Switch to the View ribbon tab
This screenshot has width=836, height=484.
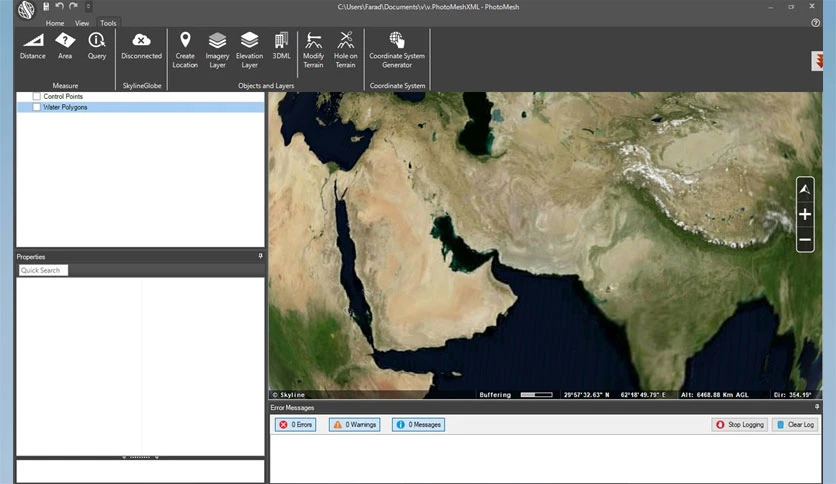coord(82,23)
